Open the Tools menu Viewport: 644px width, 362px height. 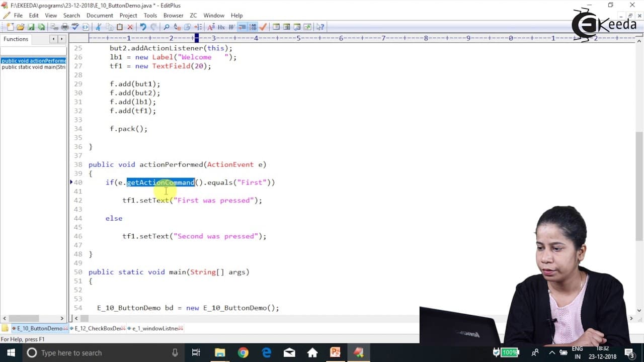(150, 15)
